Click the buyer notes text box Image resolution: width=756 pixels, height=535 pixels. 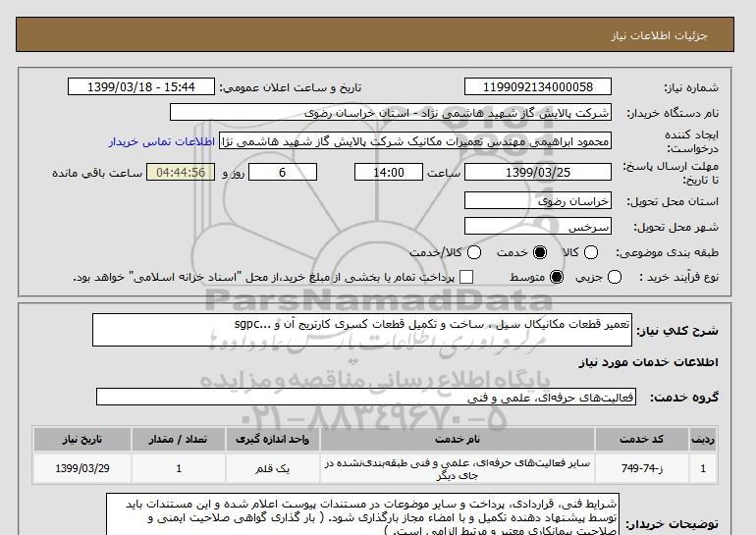(362, 514)
